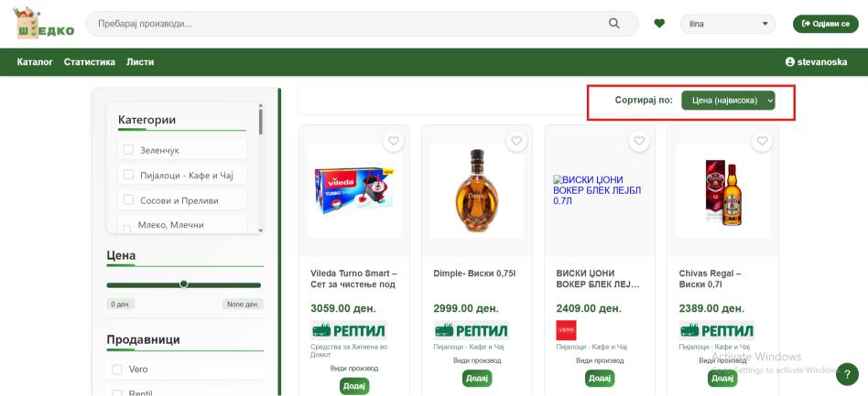Open the Каталог menu item
This screenshot has width=868, height=396.
[35, 62]
